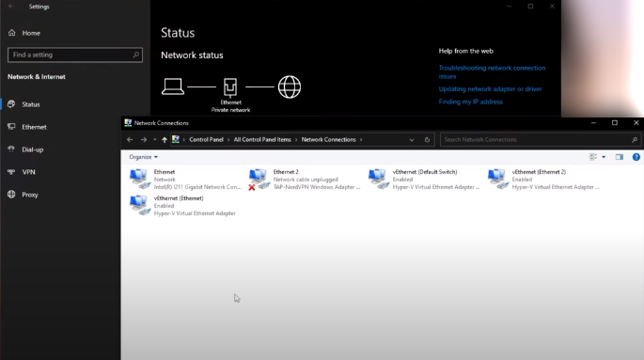
Task: Go up one folder level
Action: coord(165,139)
